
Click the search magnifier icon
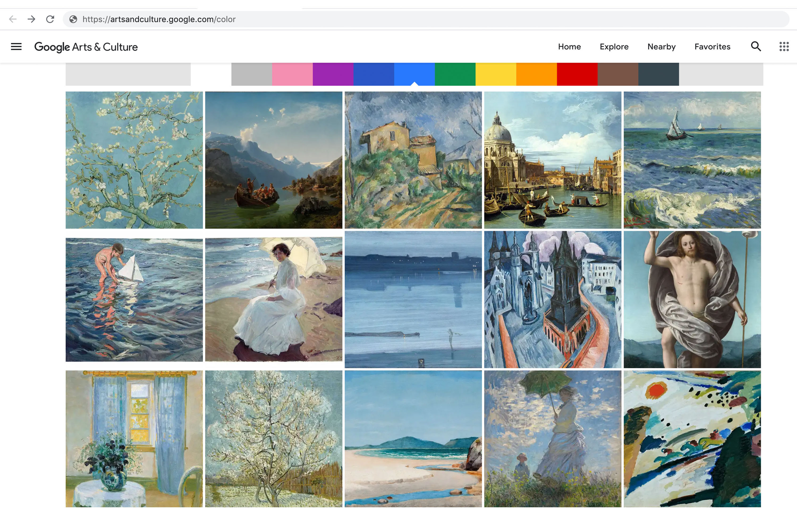click(756, 46)
